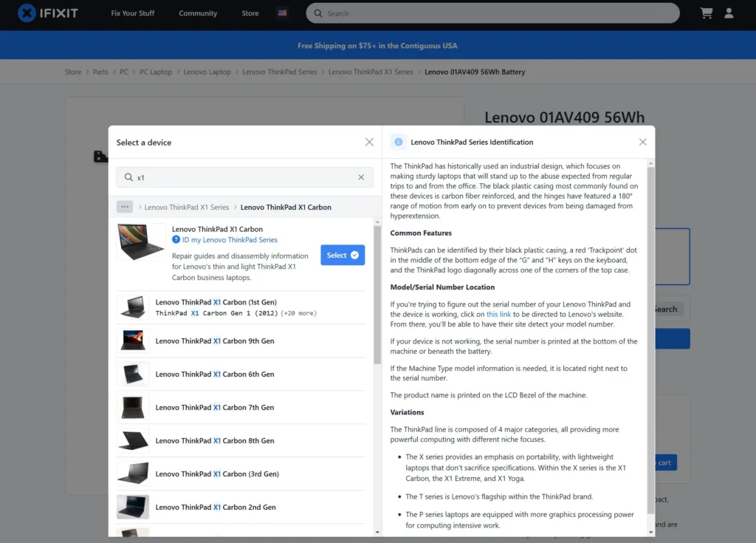
Task: Click the X1 Carbon 3rd Gen thumbnail
Action: tap(133, 474)
